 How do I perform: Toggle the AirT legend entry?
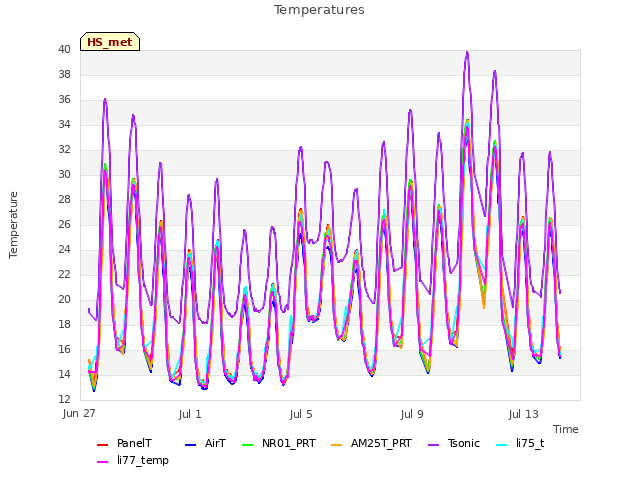(x=205, y=444)
